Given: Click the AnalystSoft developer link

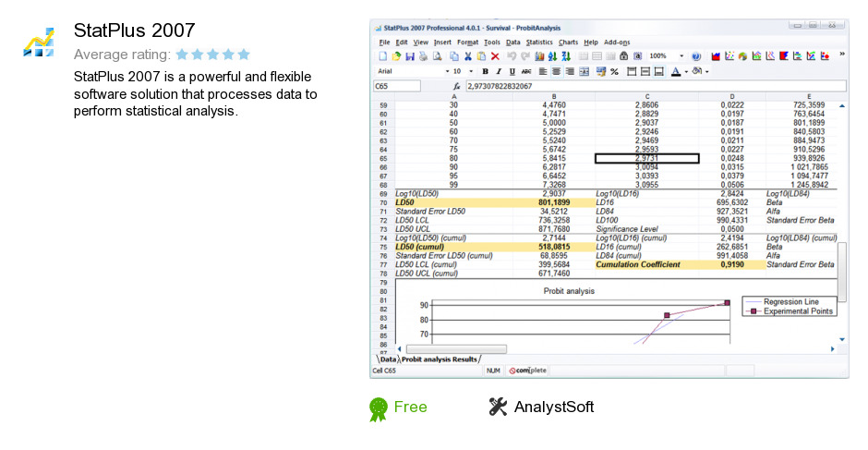Looking at the screenshot, I should click(553, 407).
